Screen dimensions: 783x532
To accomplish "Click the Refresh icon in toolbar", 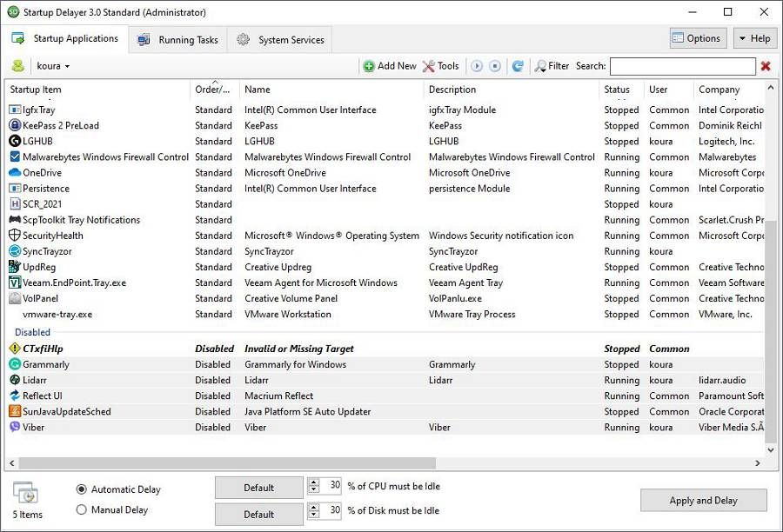I will (517, 65).
